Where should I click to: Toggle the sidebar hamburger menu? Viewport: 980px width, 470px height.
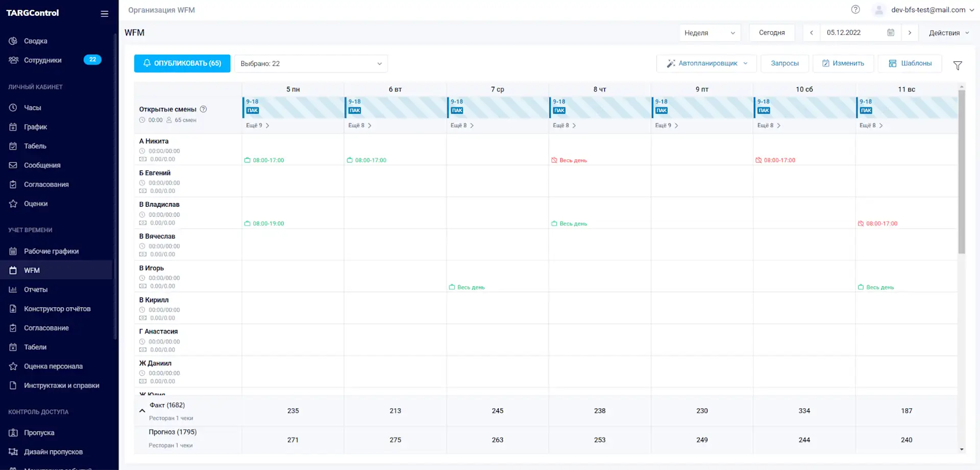coord(105,14)
